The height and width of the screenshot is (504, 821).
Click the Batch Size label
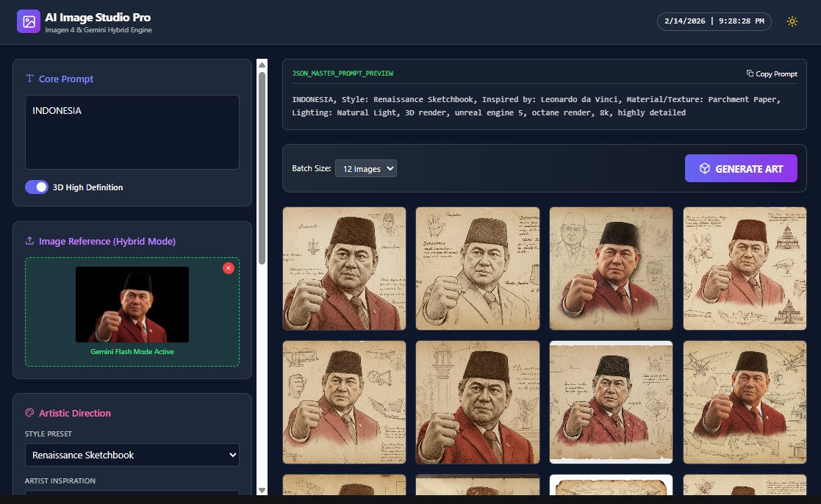[x=311, y=168]
